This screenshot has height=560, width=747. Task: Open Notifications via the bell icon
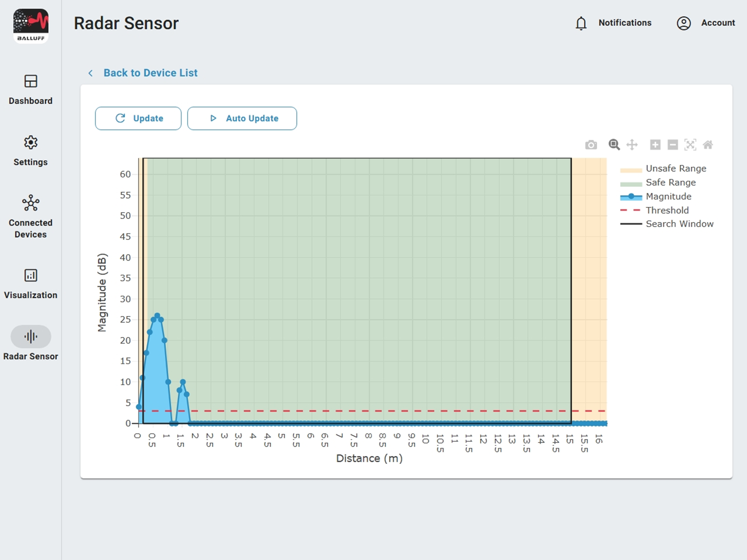[x=581, y=23]
